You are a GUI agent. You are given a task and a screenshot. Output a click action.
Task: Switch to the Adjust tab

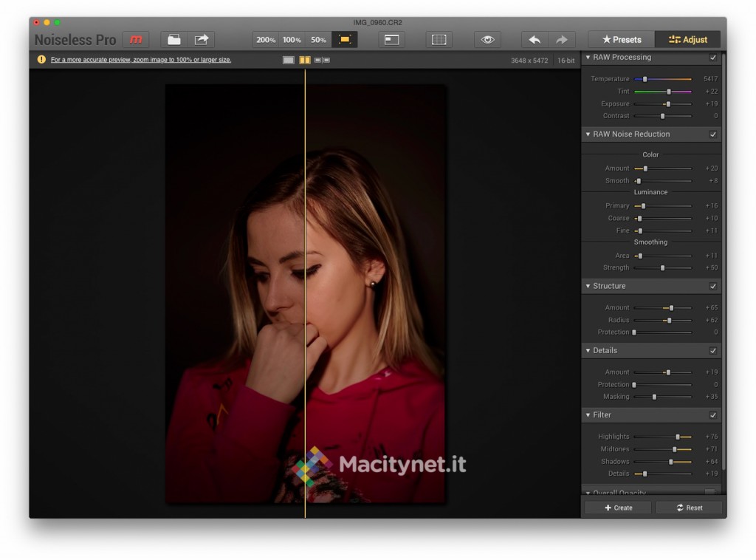tap(687, 40)
